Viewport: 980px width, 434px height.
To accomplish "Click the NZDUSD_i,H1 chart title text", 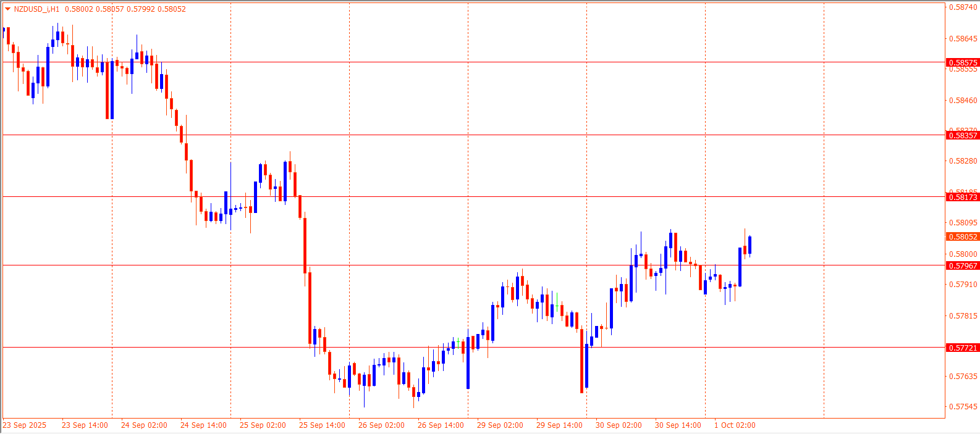I will (36, 9).
